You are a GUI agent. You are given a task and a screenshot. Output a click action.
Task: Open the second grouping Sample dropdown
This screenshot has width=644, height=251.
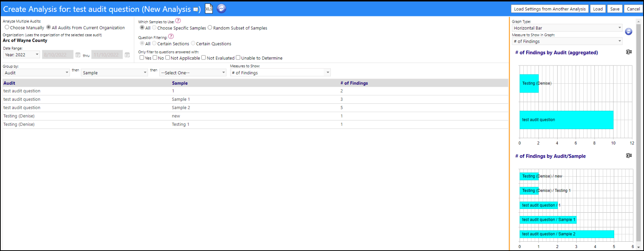(114, 73)
